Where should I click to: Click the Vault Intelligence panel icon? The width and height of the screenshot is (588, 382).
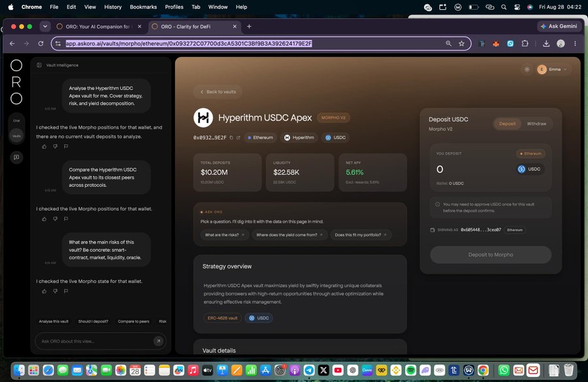(39, 65)
